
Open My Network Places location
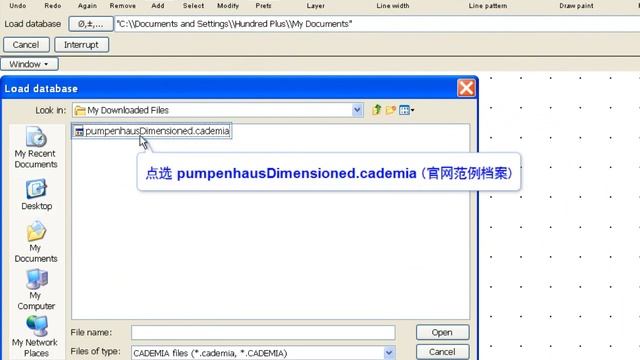click(x=35, y=337)
